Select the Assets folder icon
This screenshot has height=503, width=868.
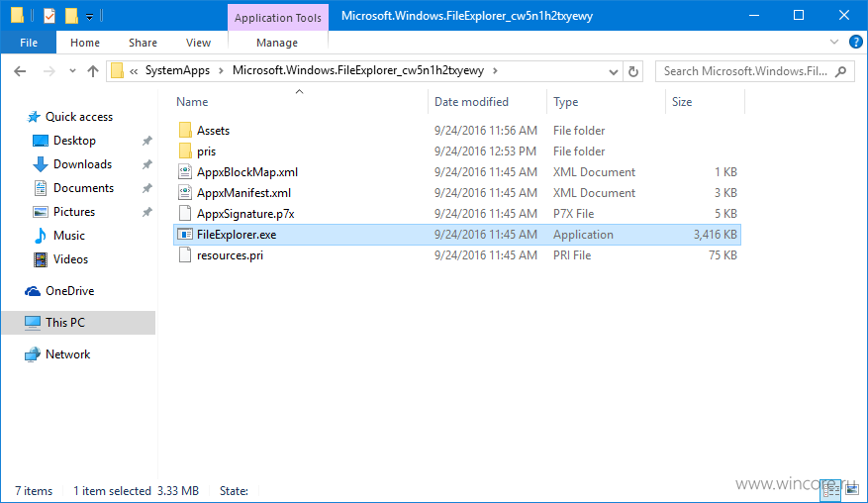pyautogui.click(x=185, y=131)
